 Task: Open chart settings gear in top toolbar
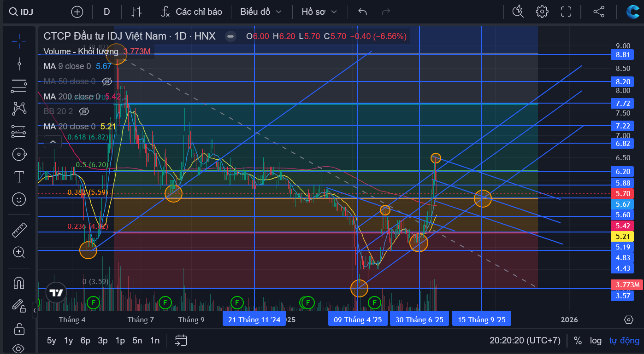point(542,12)
